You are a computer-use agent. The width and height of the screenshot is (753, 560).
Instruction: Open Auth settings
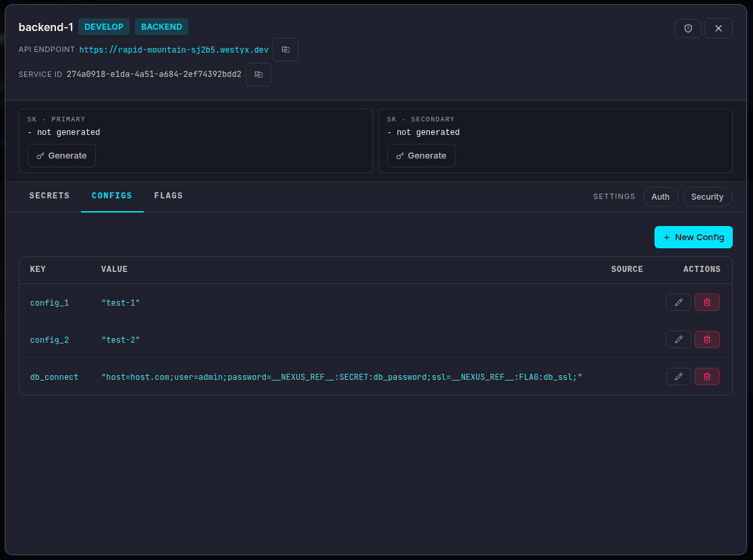tap(661, 197)
